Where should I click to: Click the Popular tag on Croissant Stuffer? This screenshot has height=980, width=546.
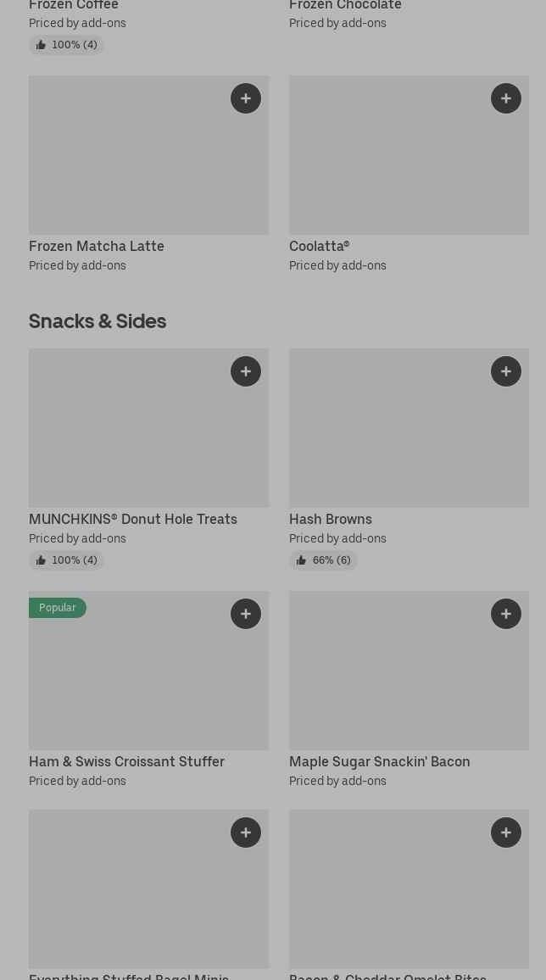pos(57,608)
